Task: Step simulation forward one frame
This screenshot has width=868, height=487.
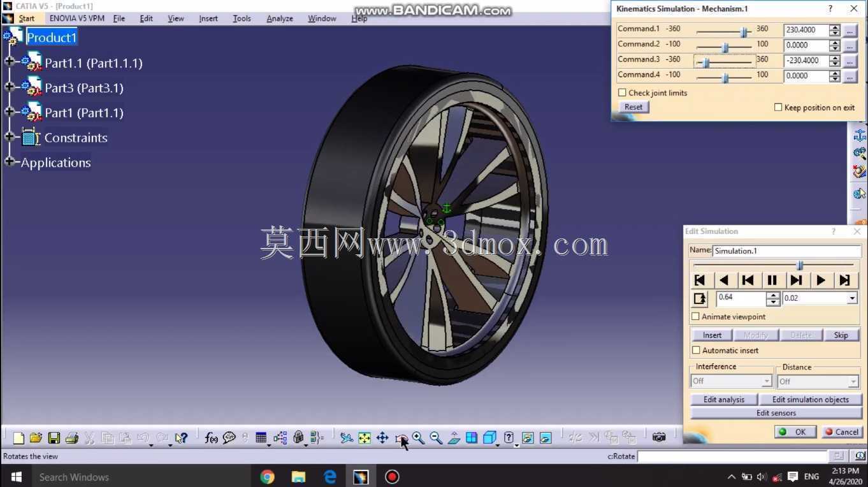Action: point(797,280)
